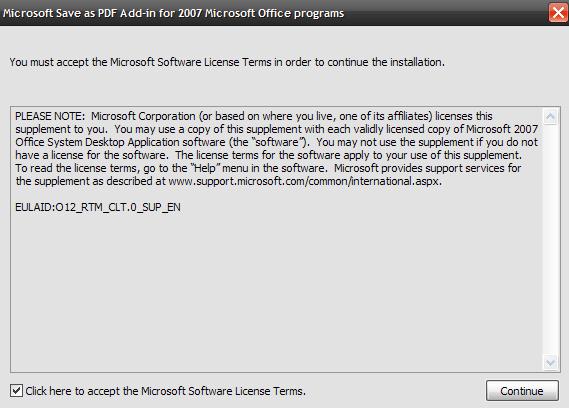This screenshot has width=569, height=408.
Task: Click the scroll down arrow of license text
Action: point(550,362)
